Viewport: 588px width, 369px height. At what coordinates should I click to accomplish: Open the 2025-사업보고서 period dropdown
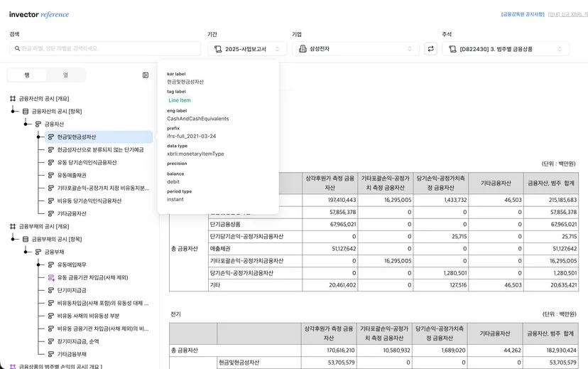(247, 49)
